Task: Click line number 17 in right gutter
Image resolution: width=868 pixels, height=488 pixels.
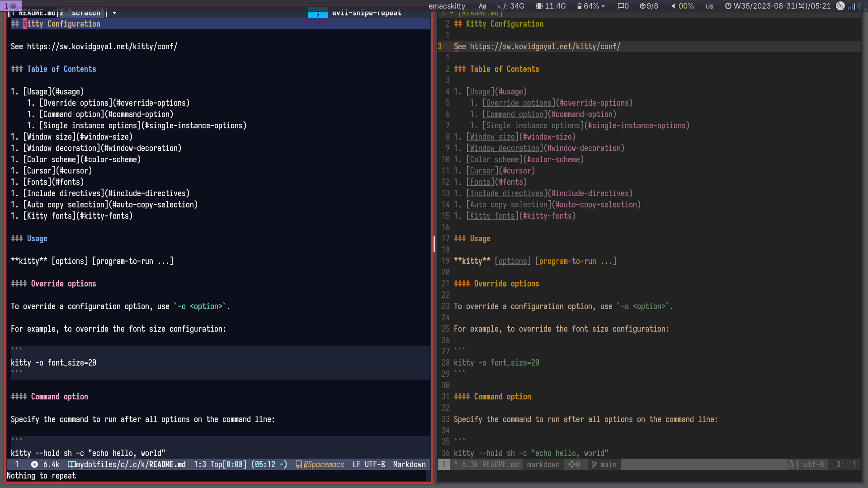Action: [445, 239]
